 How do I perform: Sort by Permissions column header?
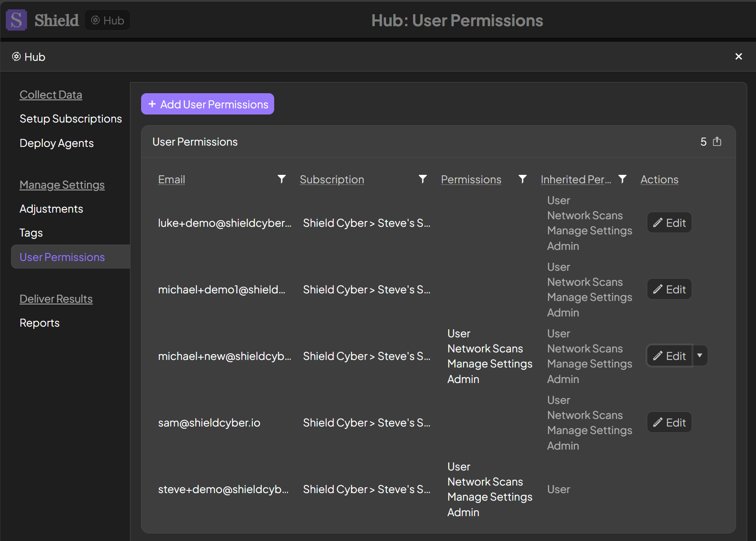coord(471,179)
